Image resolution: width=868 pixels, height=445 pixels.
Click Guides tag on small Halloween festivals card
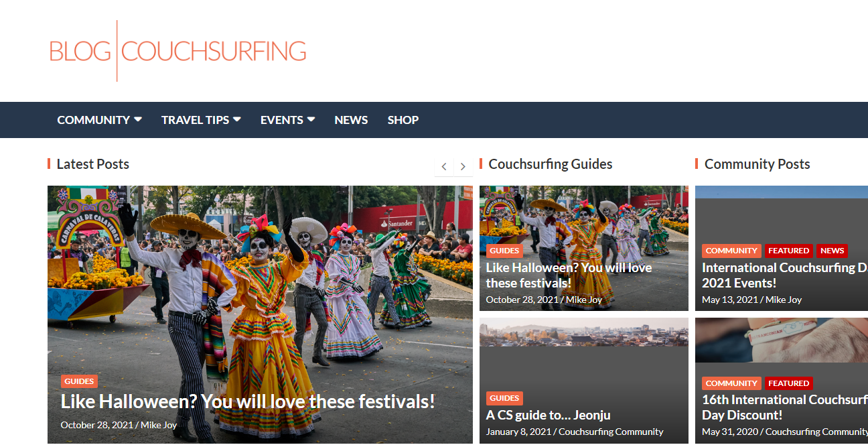[504, 251]
